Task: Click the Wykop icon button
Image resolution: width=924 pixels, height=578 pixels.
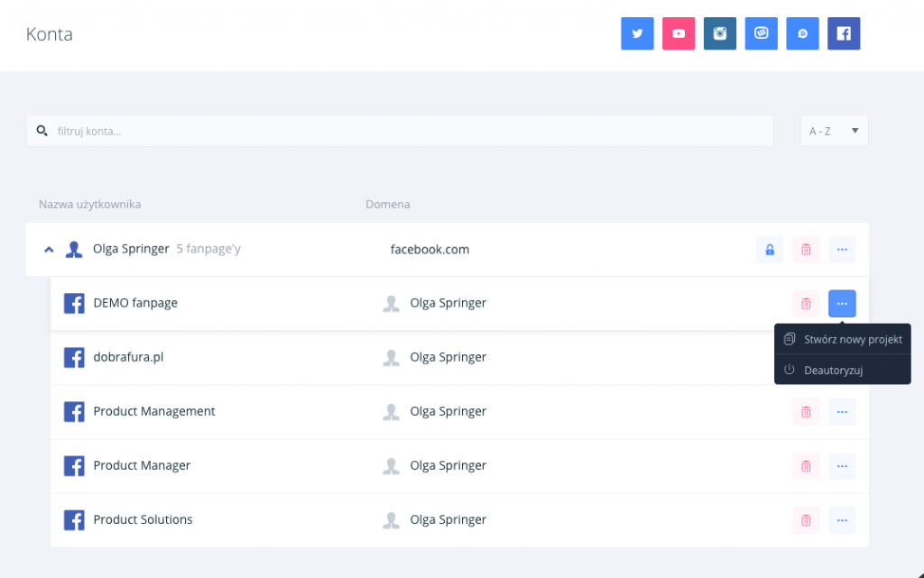Action: coord(762,33)
